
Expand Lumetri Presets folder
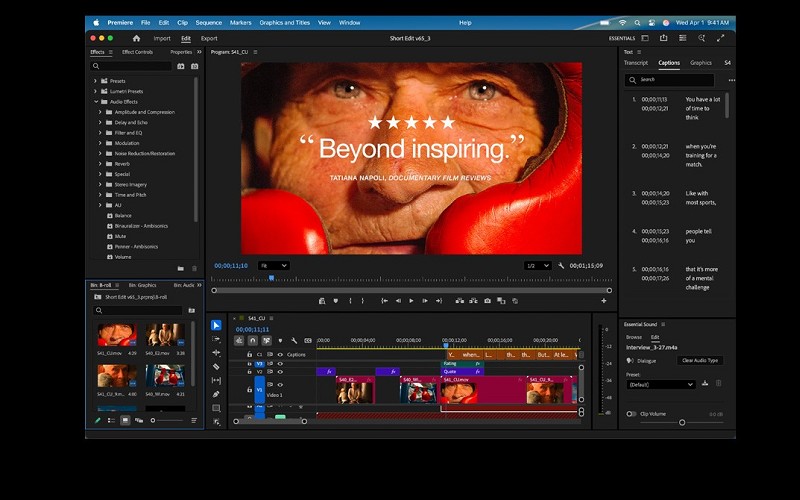95,91
